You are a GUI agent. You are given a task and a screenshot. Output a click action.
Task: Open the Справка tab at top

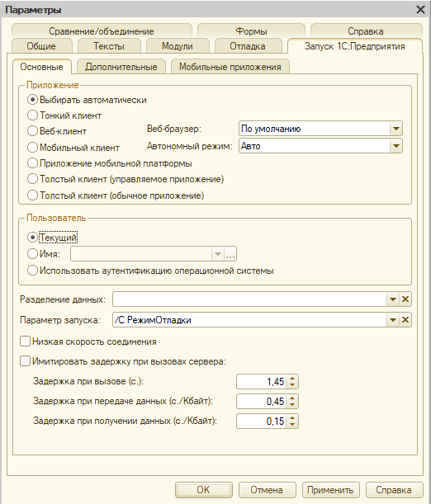click(x=366, y=31)
